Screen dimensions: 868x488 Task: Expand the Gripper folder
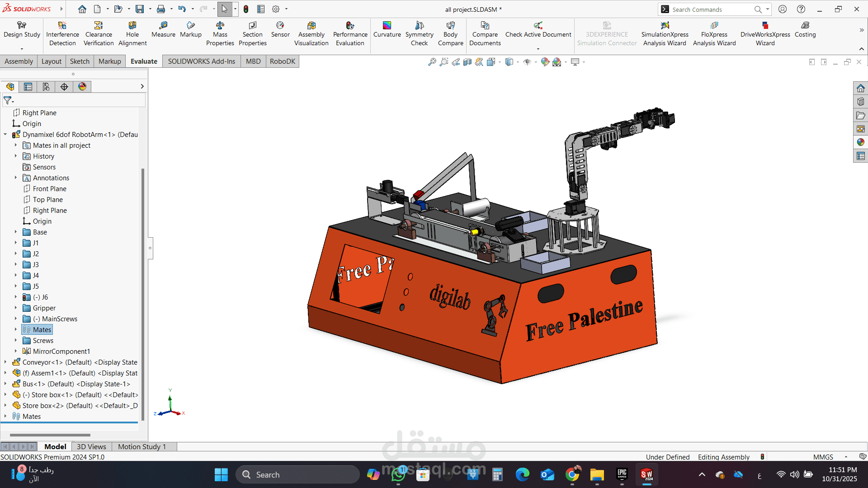point(15,308)
